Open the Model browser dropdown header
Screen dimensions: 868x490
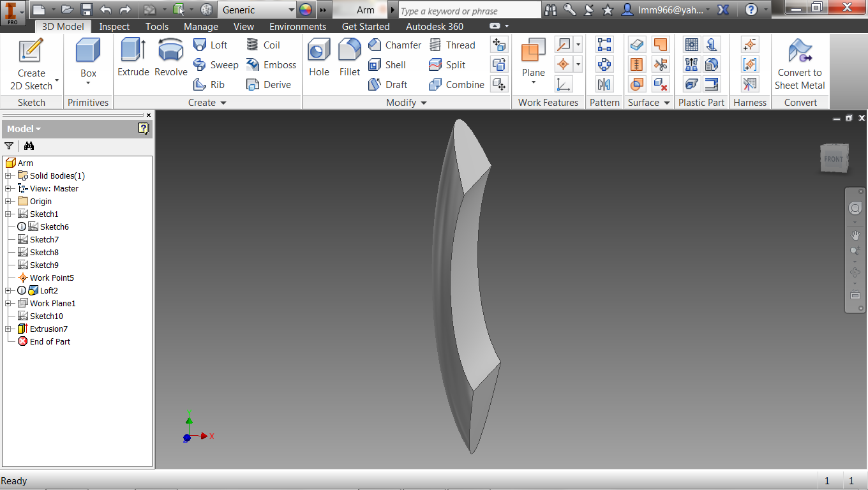pos(24,129)
